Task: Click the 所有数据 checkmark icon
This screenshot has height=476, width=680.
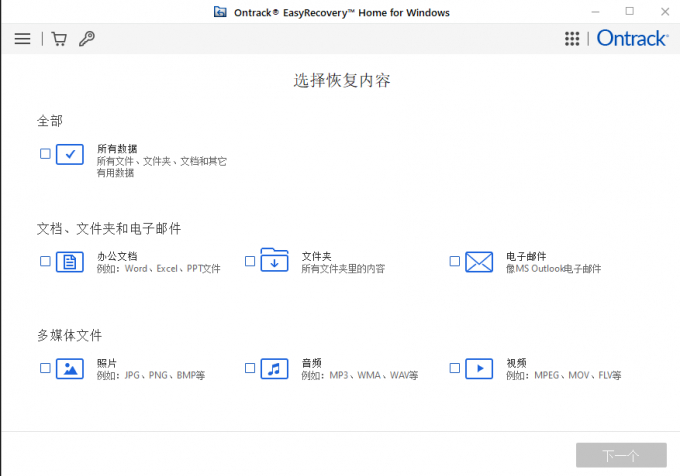Action: click(x=70, y=154)
